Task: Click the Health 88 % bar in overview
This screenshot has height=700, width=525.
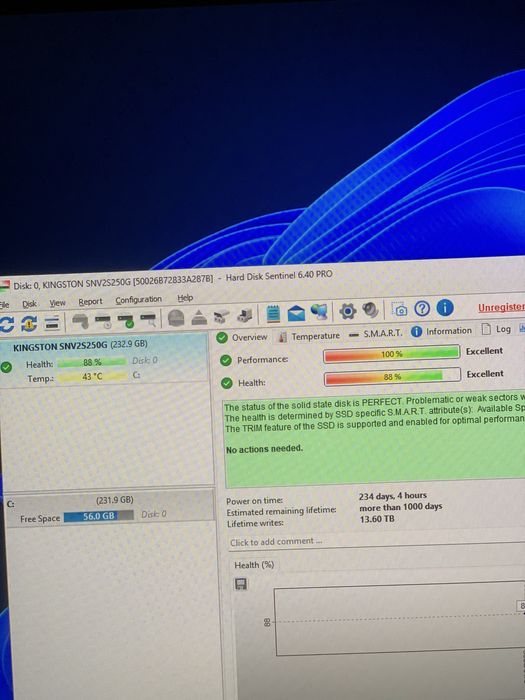Action: click(393, 377)
